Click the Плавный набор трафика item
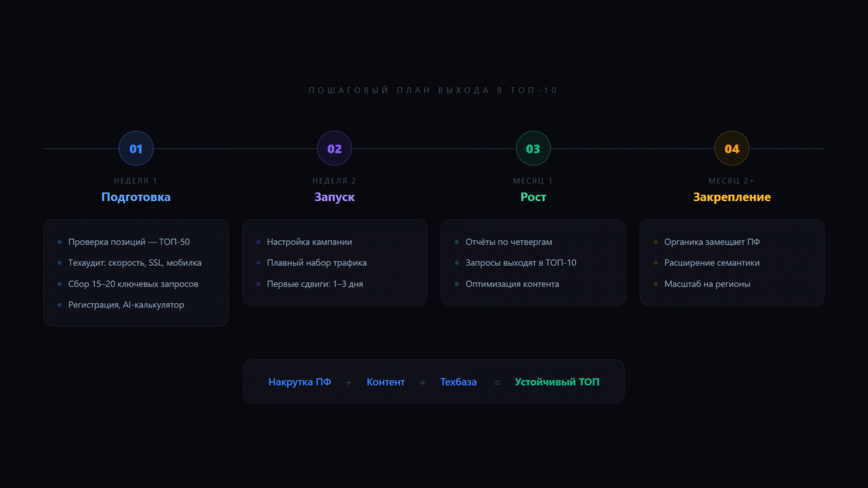Image resolution: width=868 pixels, height=488 pixels. coord(317,263)
